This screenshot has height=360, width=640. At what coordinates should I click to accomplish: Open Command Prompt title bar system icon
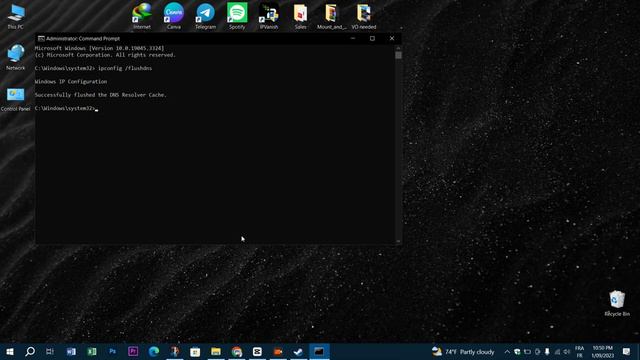coord(41,38)
